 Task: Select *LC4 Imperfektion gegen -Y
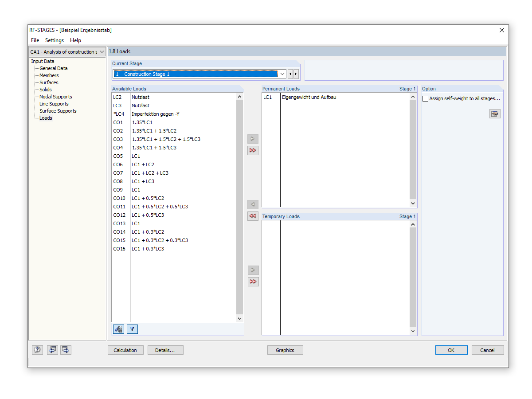pos(174,114)
